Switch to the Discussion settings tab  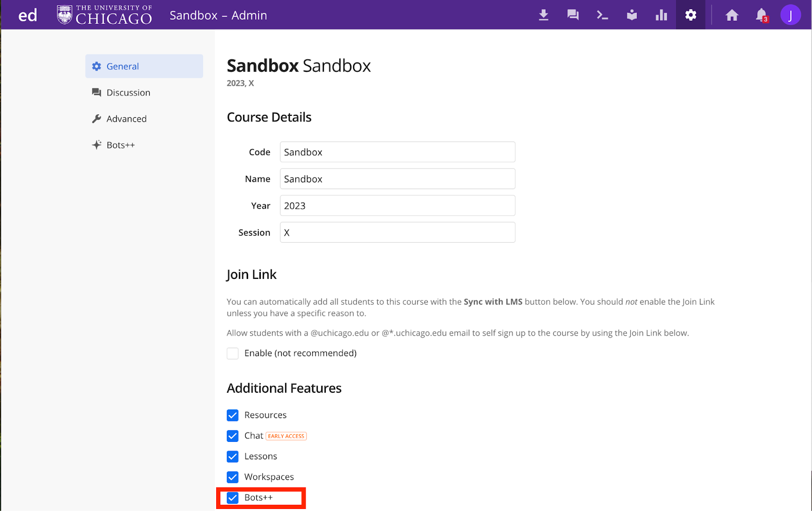coord(128,92)
